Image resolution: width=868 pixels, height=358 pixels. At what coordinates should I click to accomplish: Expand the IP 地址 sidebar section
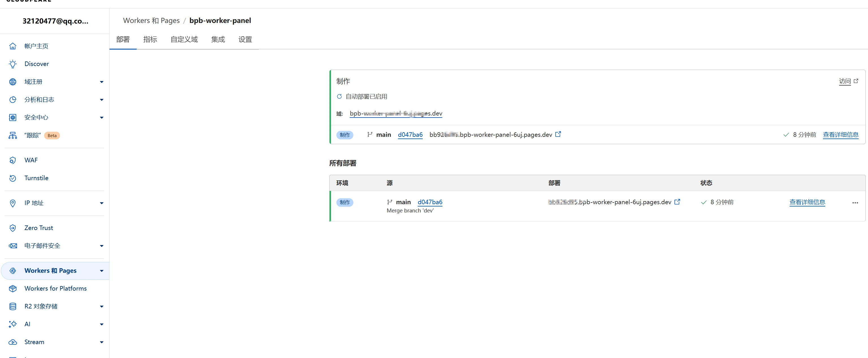[x=101, y=203]
